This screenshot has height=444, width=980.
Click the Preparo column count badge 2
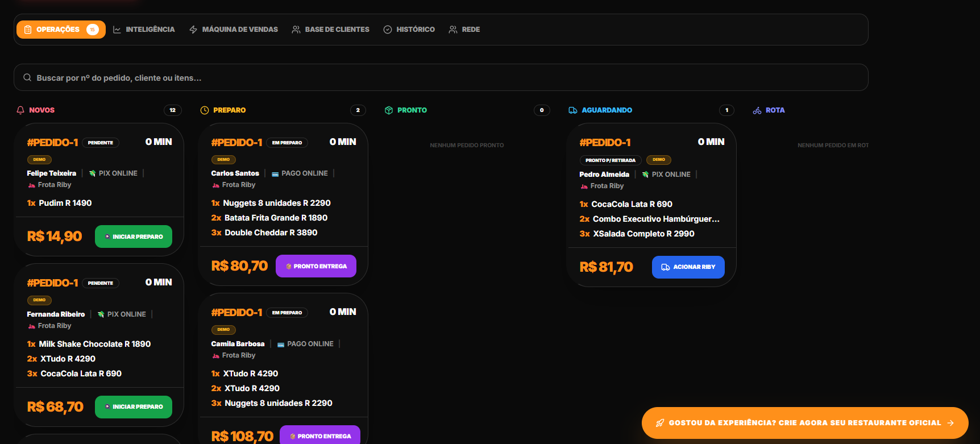point(358,110)
